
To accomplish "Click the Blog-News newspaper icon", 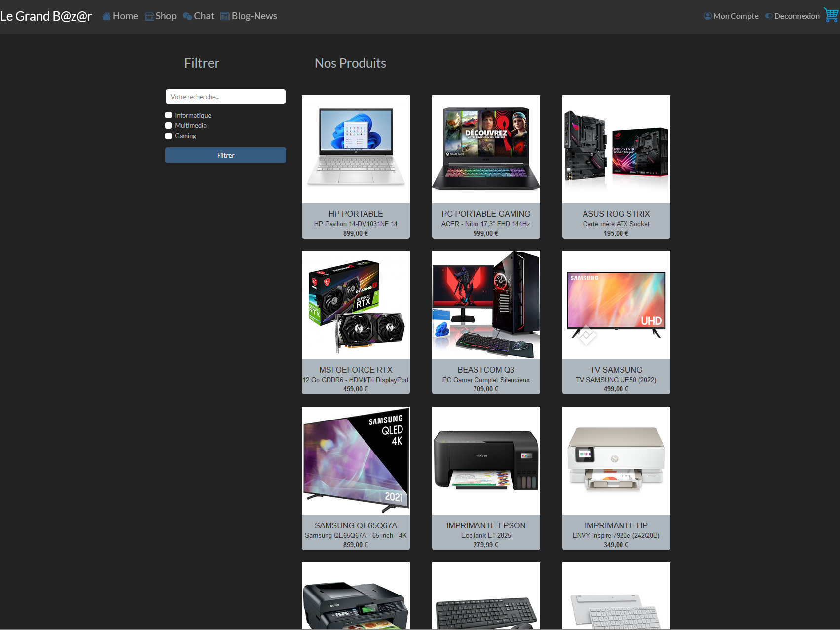I will 225,16.
